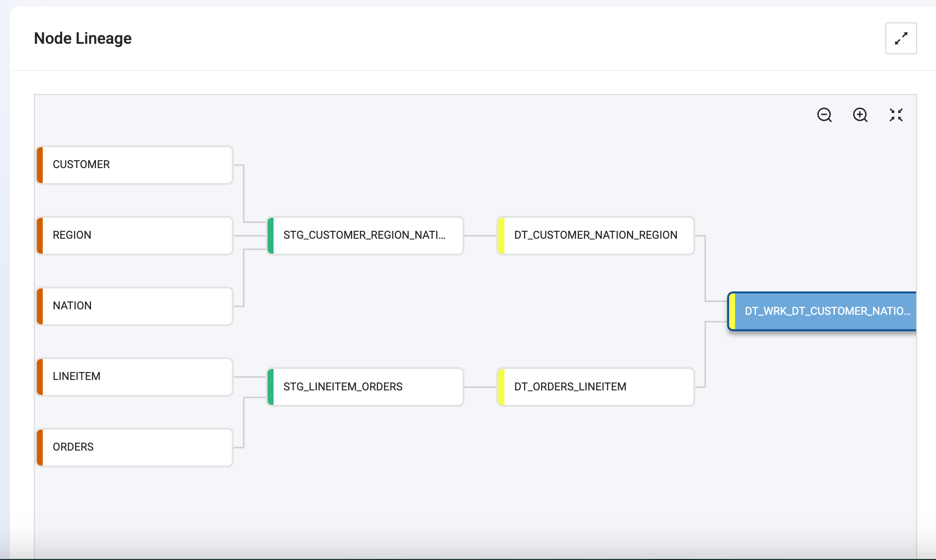936x560 pixels.
Task: Click green color bar on STG_LINEITEM_ORDERS node
Action: click(x=271, y=387)
